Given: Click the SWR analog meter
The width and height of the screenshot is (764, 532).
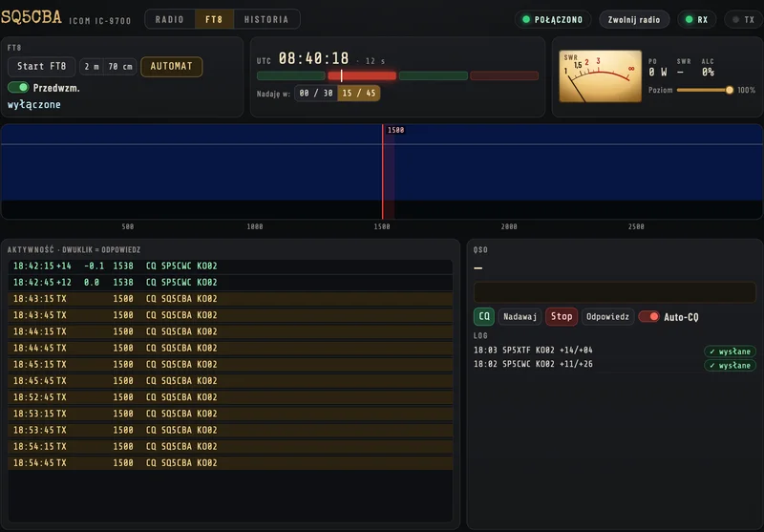Looking at the screenshot, I should point(601,76).
